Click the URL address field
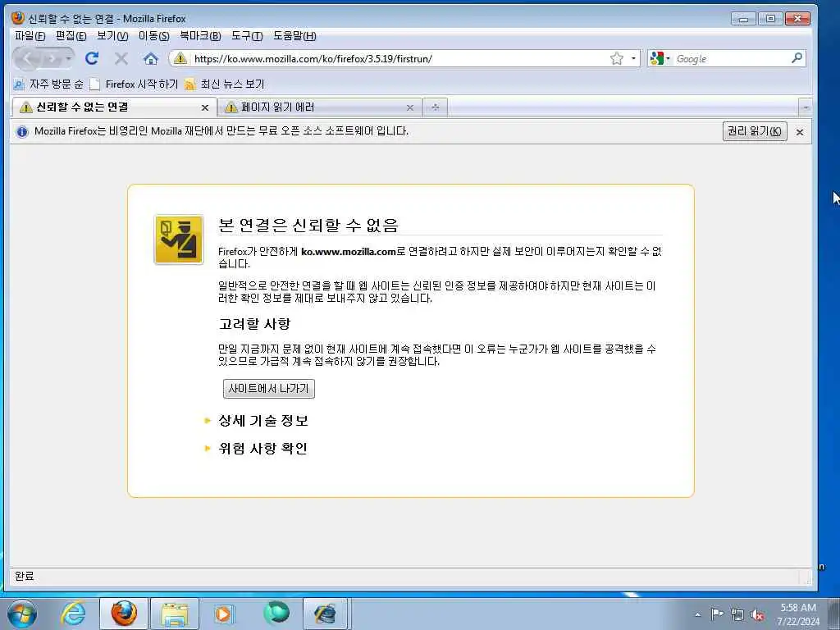This screenshot has width=840, height=630. [399, 58]
